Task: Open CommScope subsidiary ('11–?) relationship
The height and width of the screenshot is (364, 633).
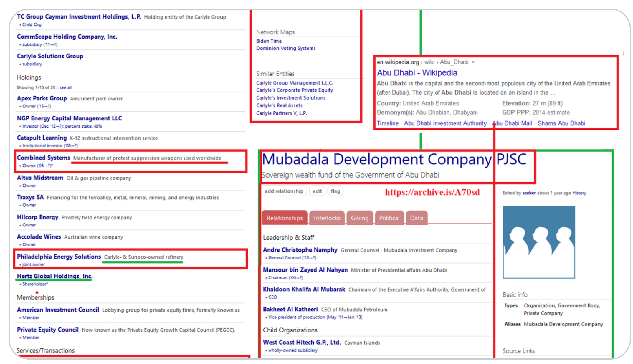Action: pos(40,45)
